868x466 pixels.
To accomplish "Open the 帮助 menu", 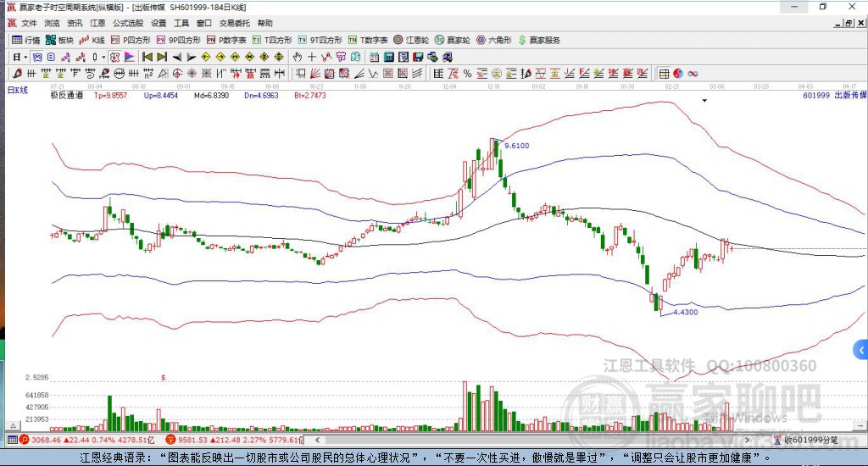I will point(264,23).
